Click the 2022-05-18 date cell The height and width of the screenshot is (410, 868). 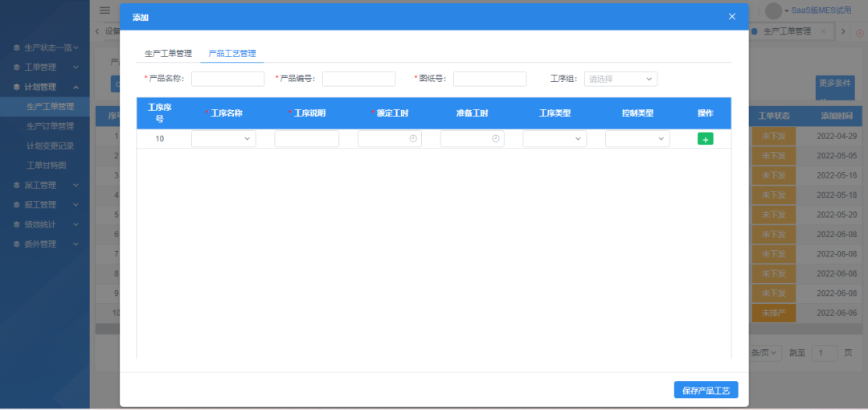click(x=837, y=195)
